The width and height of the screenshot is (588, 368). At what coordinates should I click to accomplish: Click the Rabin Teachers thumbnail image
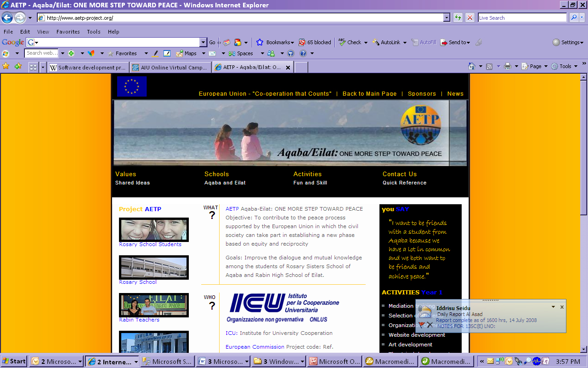click(154, 305)
